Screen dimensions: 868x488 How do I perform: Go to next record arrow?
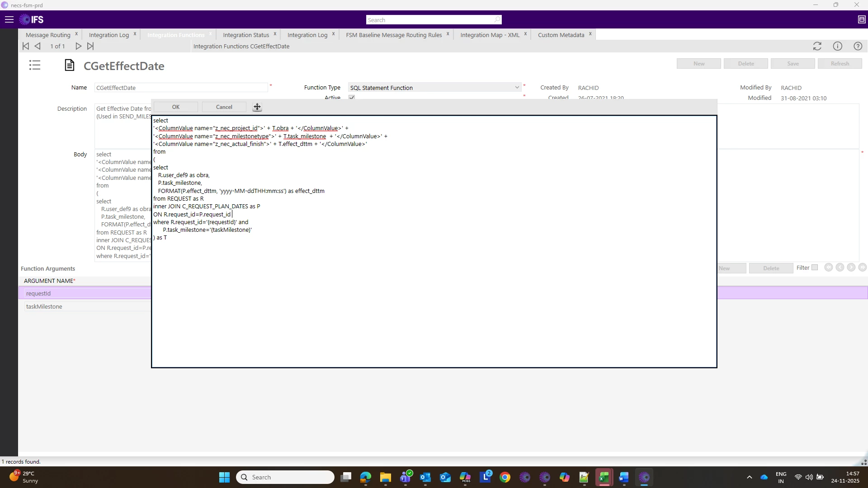pos(78,46)
